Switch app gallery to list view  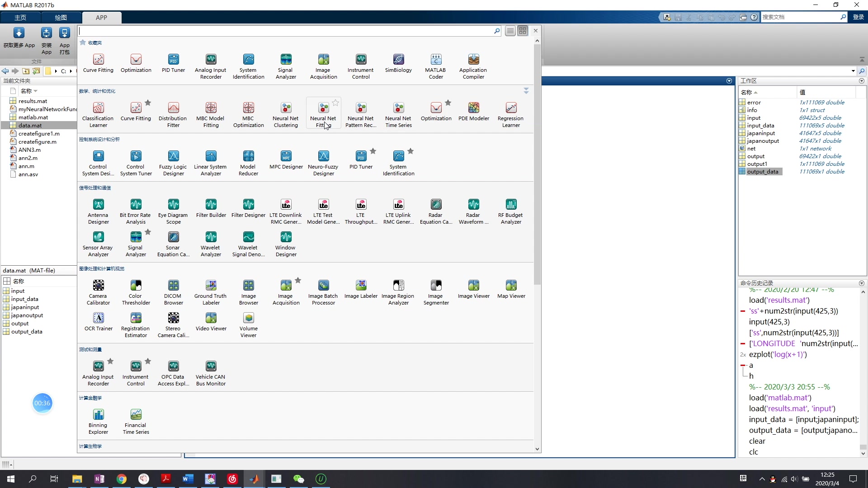pos(510,31)
